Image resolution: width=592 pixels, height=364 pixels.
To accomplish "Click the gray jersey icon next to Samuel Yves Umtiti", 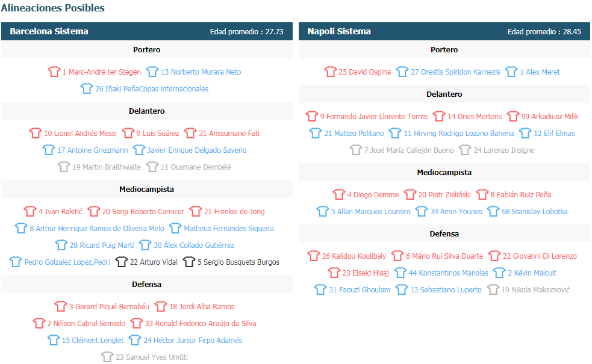I will (107, 357).
